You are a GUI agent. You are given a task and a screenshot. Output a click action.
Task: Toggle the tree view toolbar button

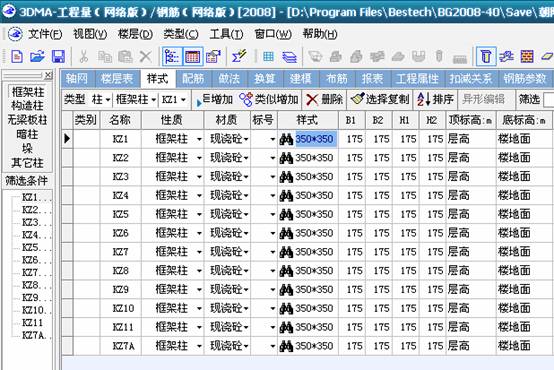coord(172,57)
